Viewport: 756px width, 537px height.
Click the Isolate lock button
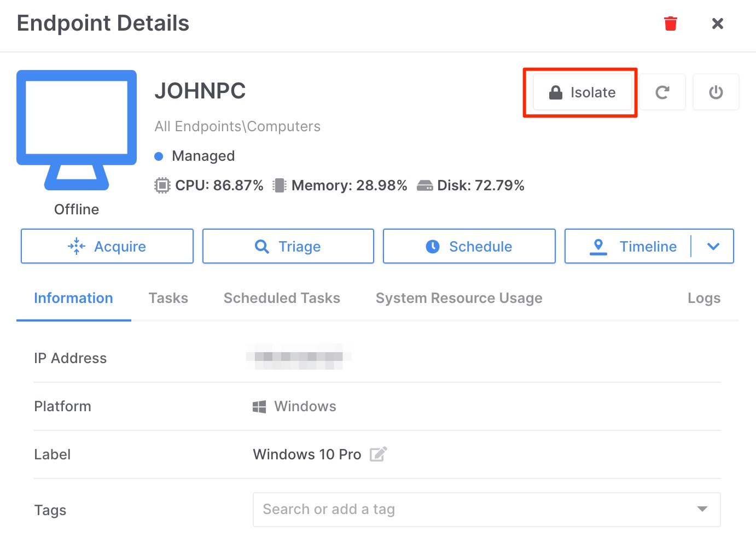point(582,92)
